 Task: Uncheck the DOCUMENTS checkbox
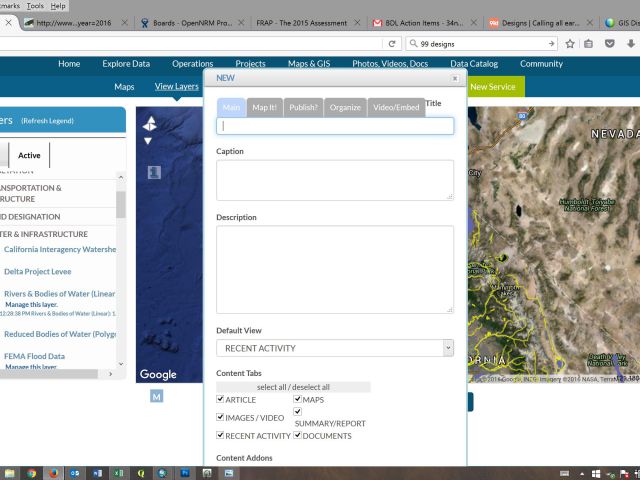pos(298,435)
